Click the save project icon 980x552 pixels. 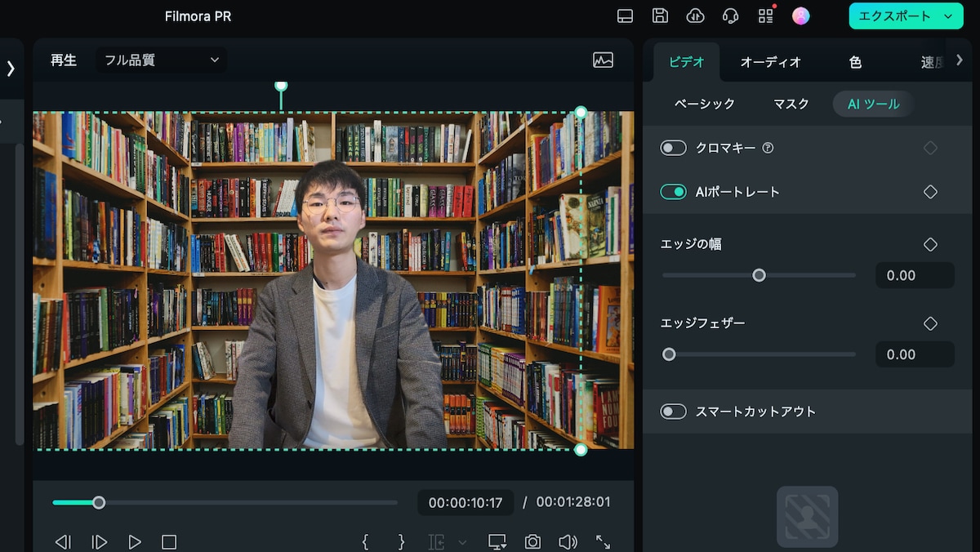coord(659,16)
